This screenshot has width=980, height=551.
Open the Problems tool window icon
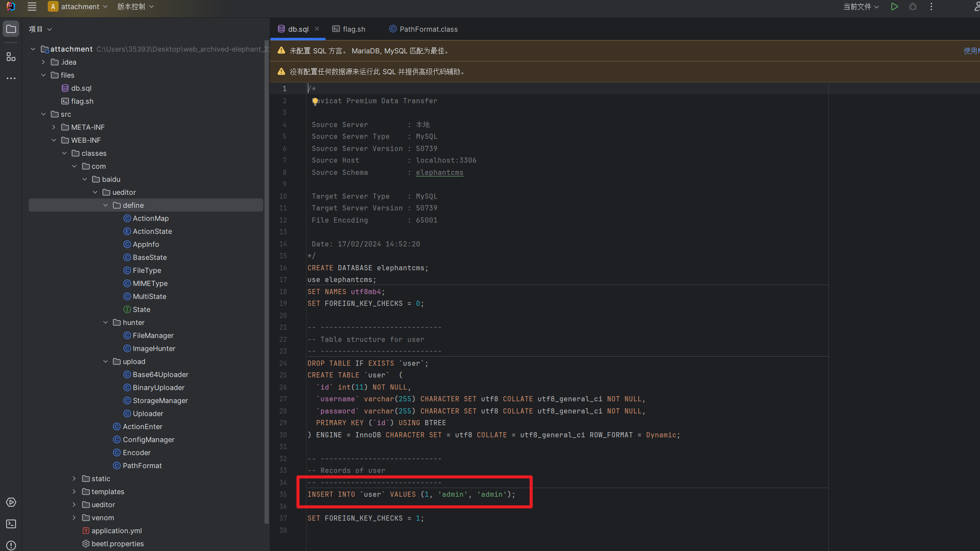[11, 545]
